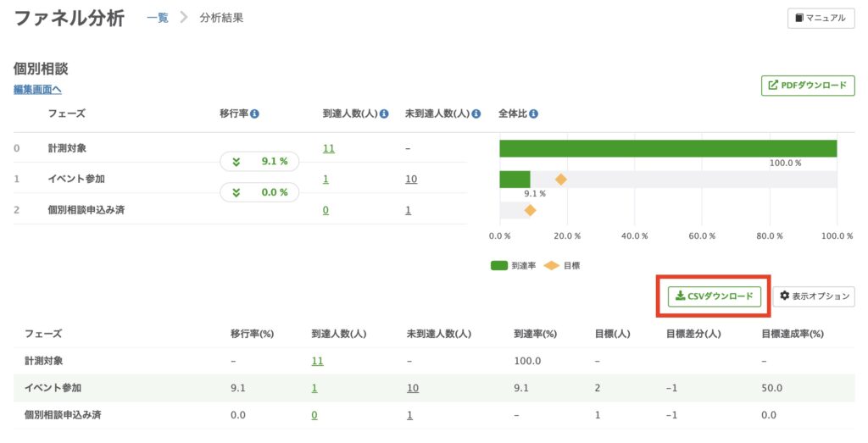Click the 9.1 % transition rate badge
The image size is (868, 443).
click(259, 161)
